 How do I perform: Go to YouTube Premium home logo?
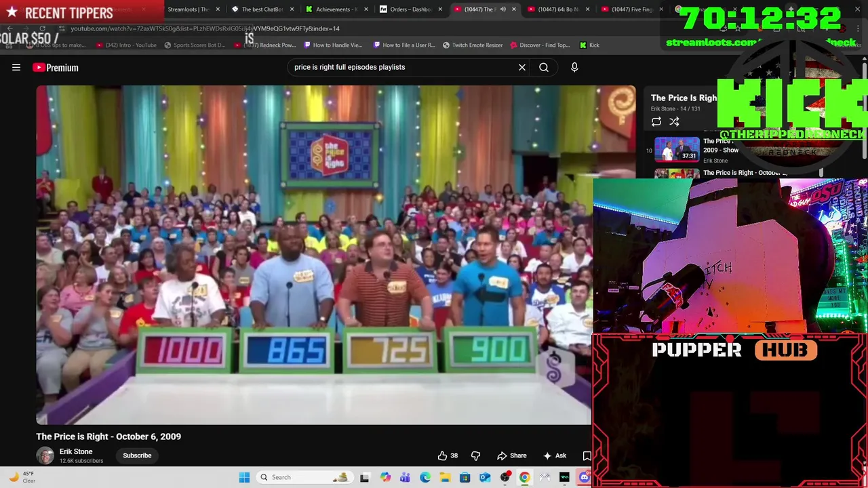tap(56, 67)
